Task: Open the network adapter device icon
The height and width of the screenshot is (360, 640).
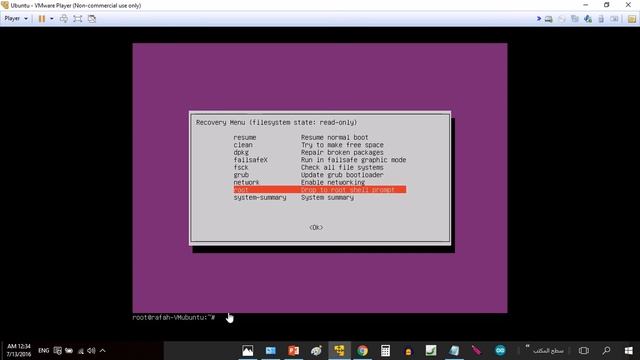Action: pos(588,19)
